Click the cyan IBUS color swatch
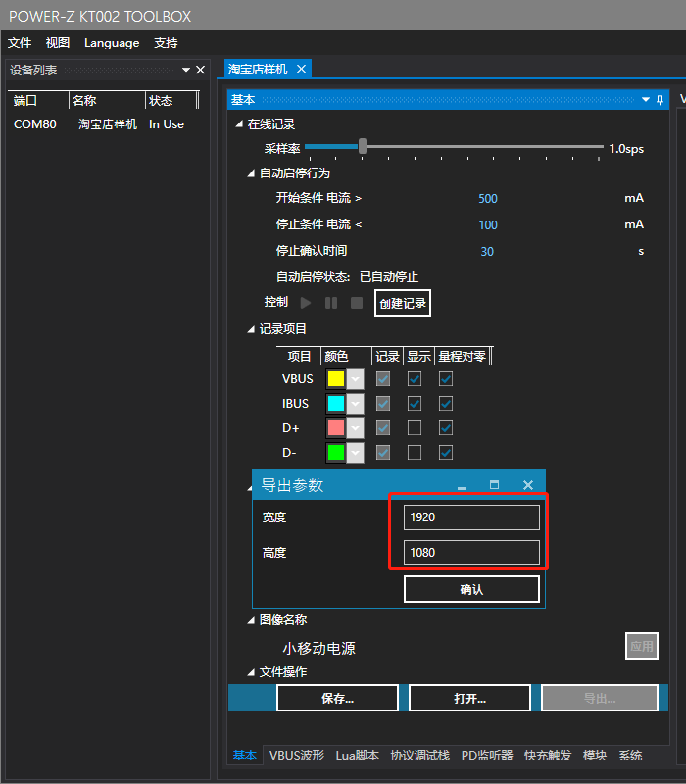686x784 pixels. [x=336, y=404]
